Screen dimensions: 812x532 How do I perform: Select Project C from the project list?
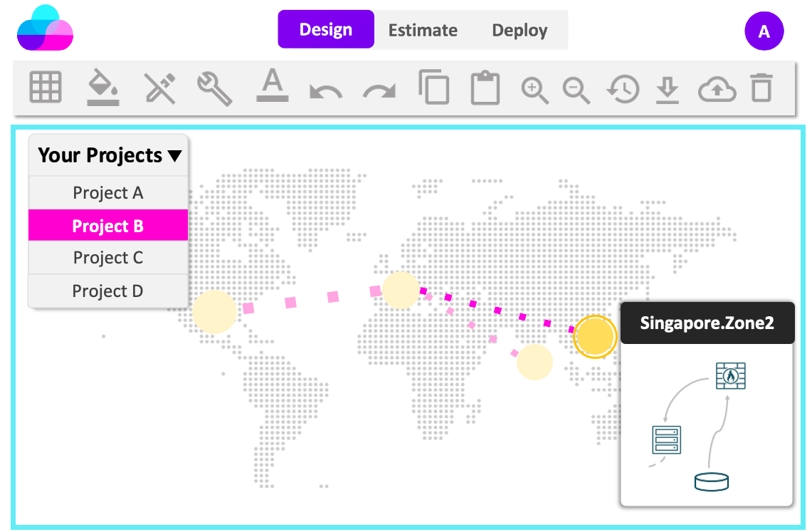click(107, 258)
